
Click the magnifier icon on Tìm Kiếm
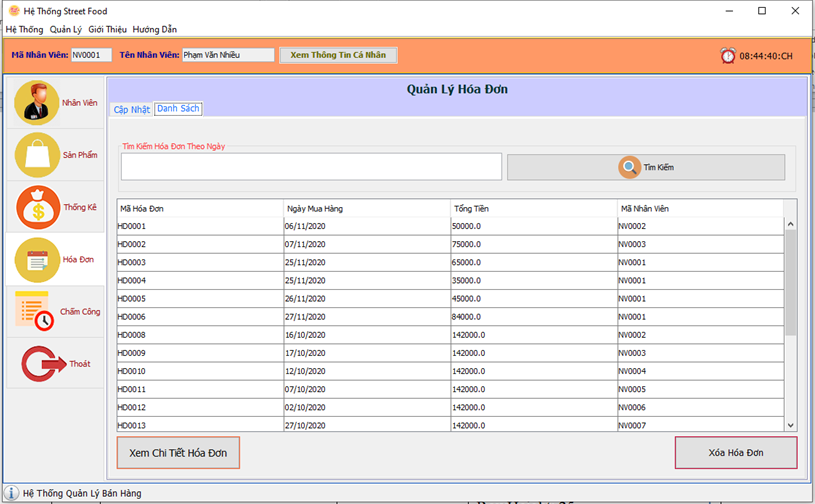[629, 167]
